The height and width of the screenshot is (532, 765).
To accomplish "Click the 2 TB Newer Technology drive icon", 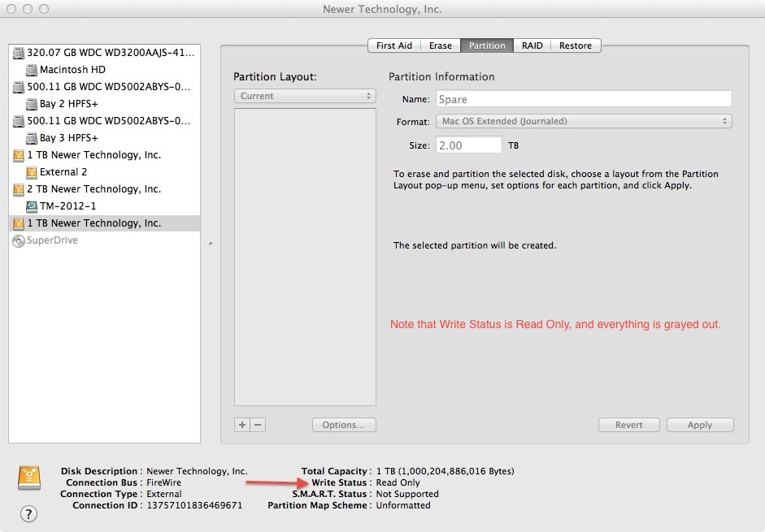I will pyautogui.click(x=19, y=189).
